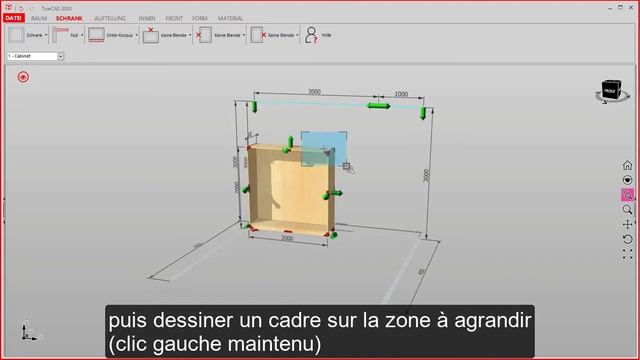
Task: Click the fit-all corner brackets icon
Action: (627, 254)
